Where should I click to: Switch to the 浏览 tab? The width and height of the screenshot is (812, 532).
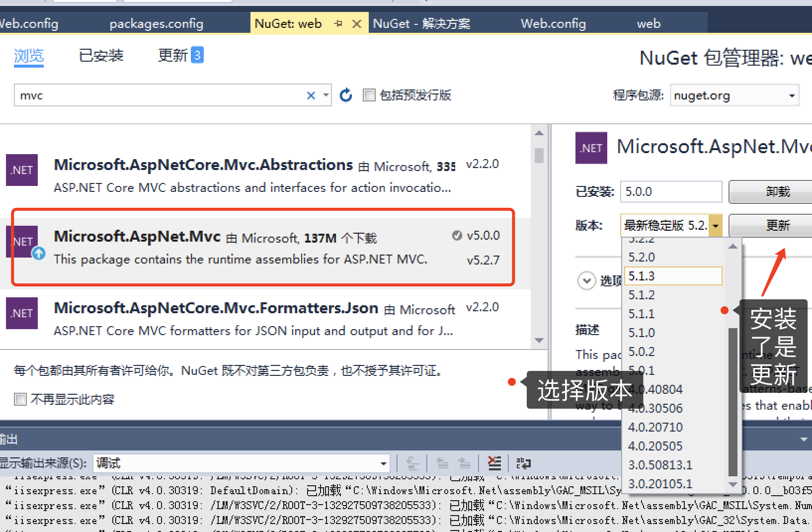pyautogui.click(x=29, y=56)
